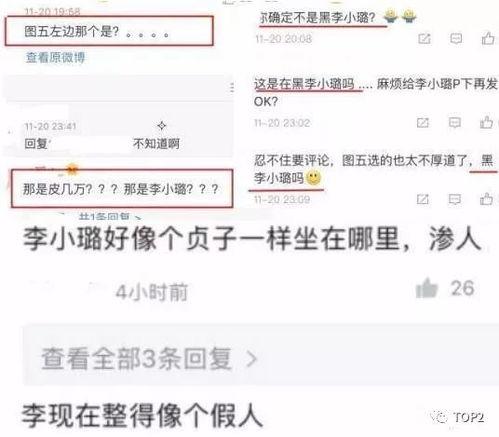Click reply icon on 11-20 23:02 comment
Viewport: 499px width, 437px height.
coord(455,123)
